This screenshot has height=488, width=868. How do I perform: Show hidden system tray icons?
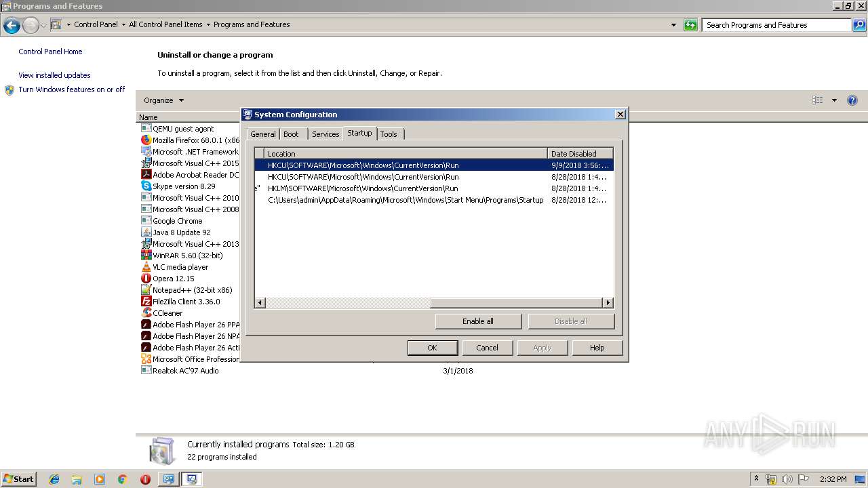coord(756,479)
